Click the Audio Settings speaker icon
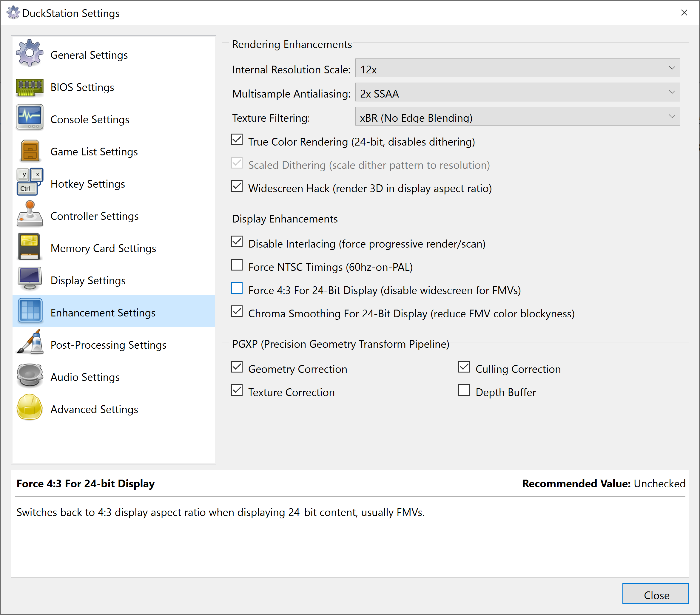Viewport: 700px width, 615px height. coord(30,376)
